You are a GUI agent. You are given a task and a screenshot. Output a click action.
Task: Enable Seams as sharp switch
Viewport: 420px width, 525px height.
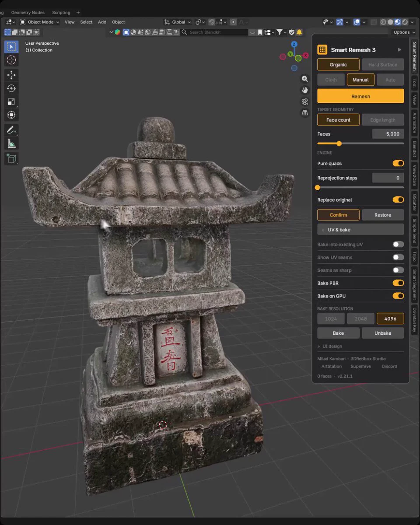pyautogui.click(x=398, y=270)
